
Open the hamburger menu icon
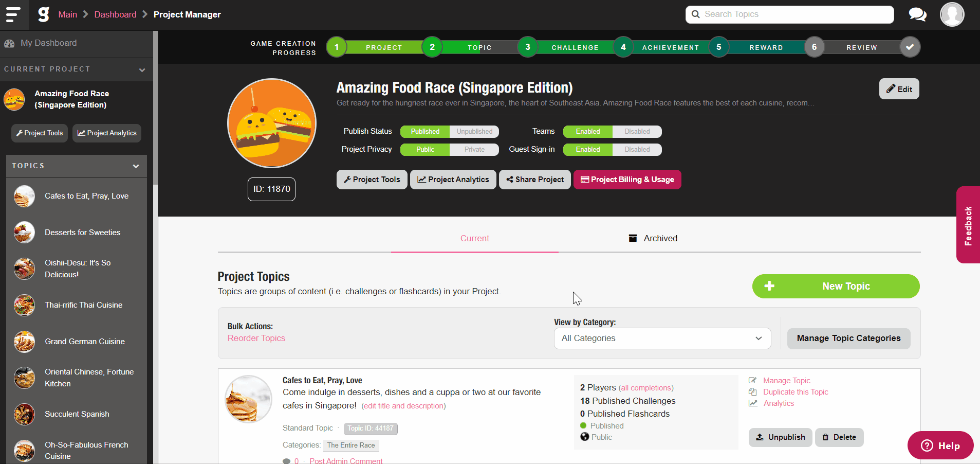[13, 14]
